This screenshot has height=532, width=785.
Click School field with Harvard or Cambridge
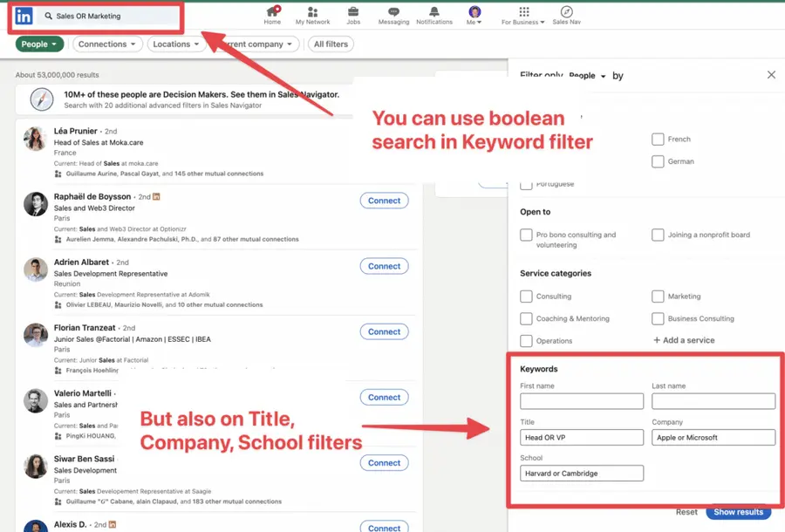(582, 474)
